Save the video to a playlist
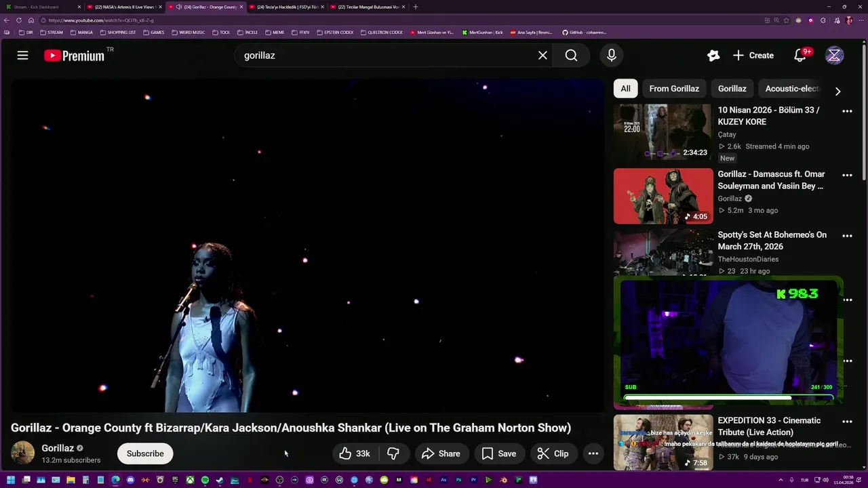868x488 pixels. tap(498, 453)
